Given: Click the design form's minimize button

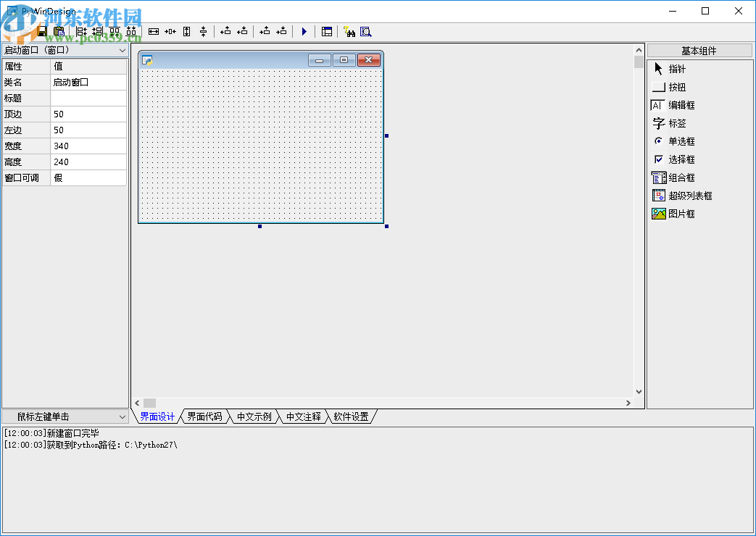Looking at the screenshot, I should tap(319, 60).
